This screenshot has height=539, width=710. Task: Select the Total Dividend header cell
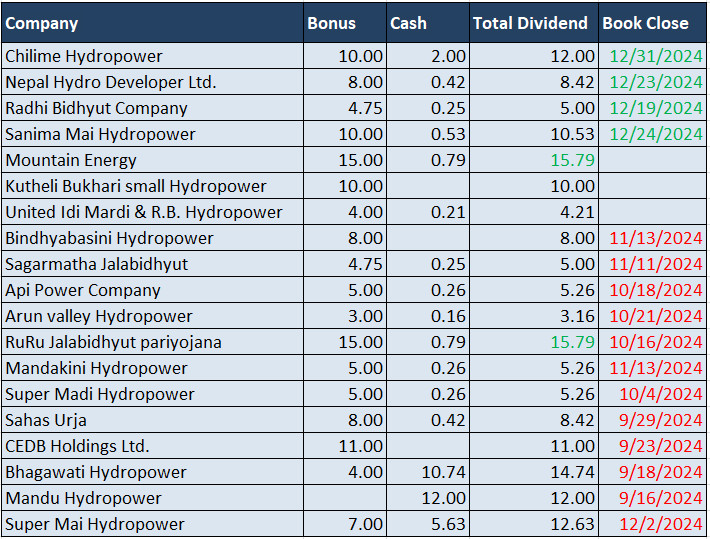534,23
